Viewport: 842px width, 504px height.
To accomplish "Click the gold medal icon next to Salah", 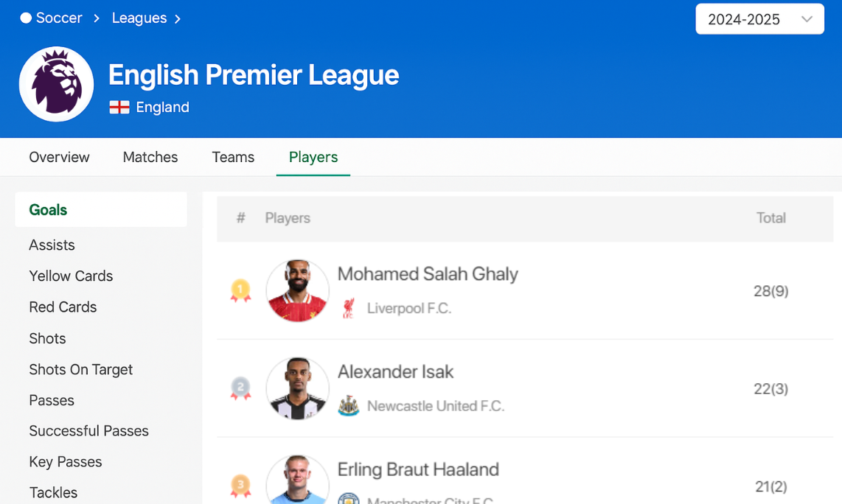I will tap(240, 290).
